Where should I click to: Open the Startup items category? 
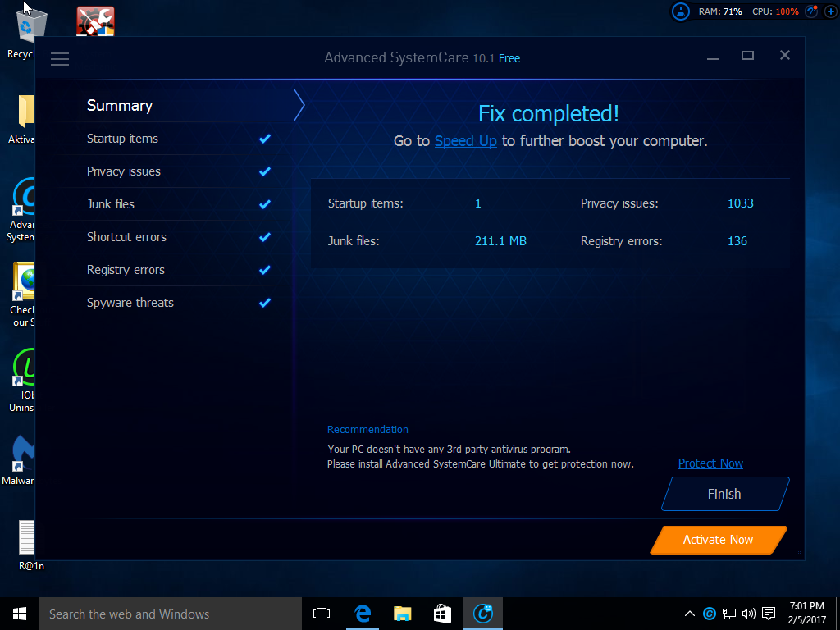[x=177, y=139]
